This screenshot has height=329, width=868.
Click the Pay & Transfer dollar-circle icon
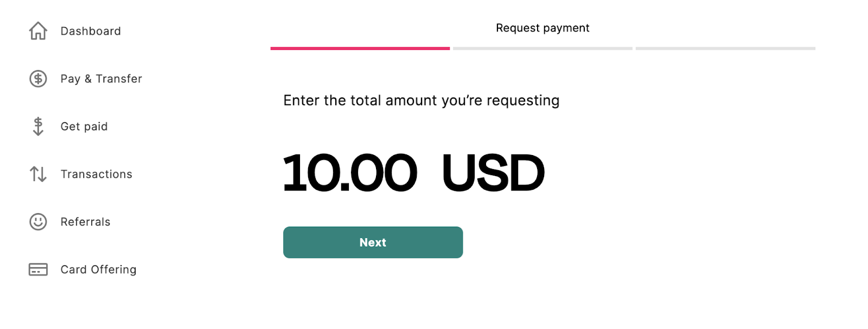point(38,79)
